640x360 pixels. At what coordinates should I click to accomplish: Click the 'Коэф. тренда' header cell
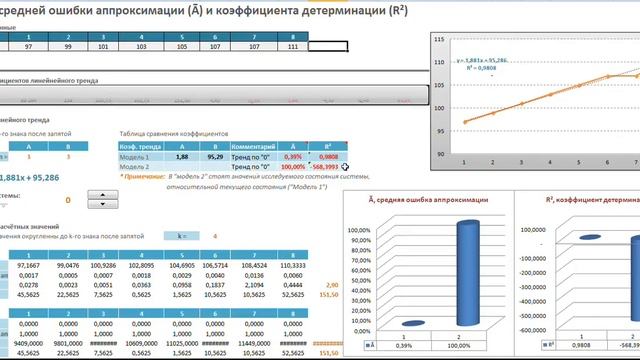[141, 147]
